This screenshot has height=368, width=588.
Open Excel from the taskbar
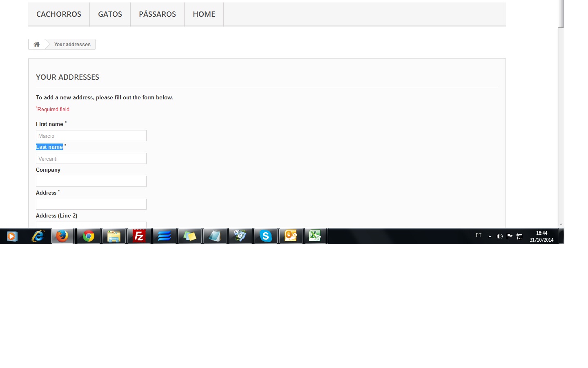(x=316, y=236)
